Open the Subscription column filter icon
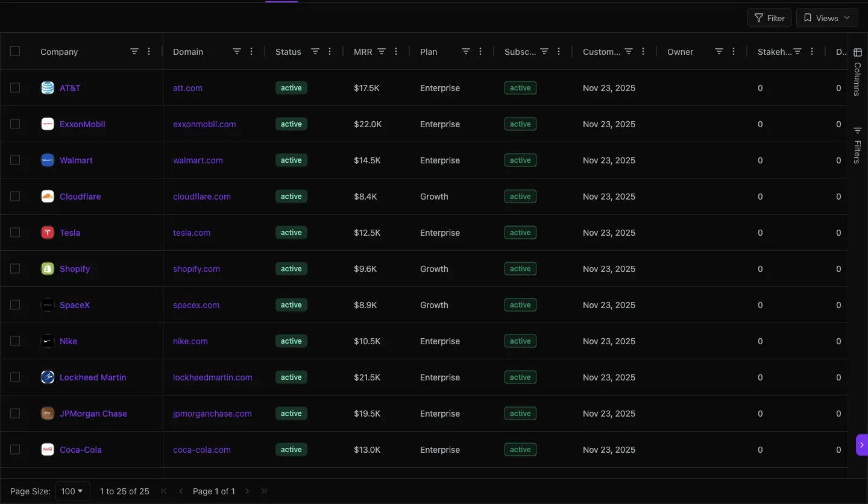 (x=544, y=52)
